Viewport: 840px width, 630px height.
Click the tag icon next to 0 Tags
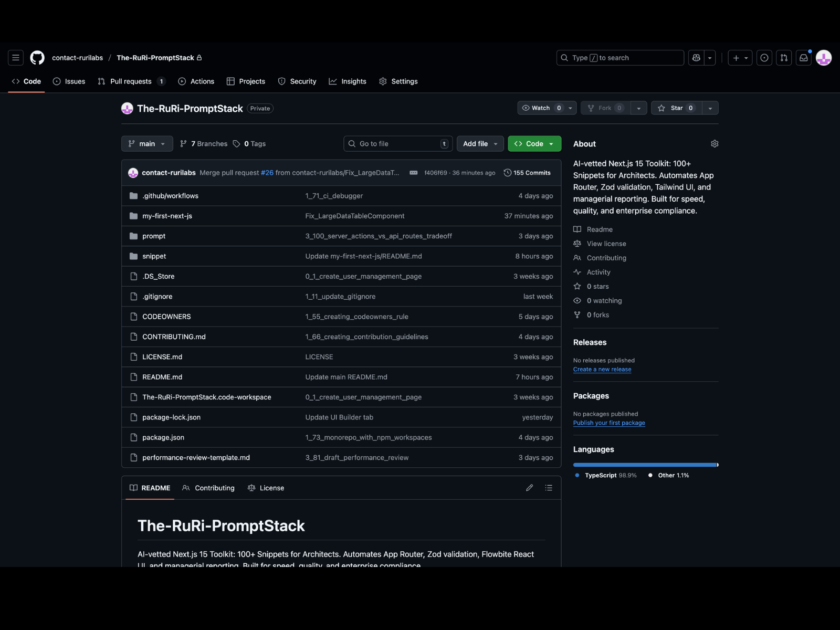tap(237, 144)
